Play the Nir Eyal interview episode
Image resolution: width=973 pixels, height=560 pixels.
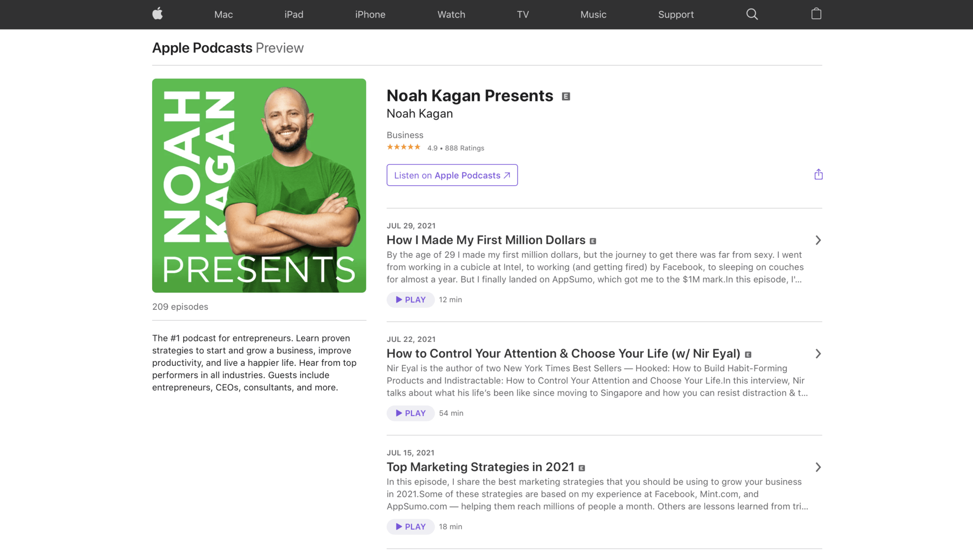tap(410, 413)
